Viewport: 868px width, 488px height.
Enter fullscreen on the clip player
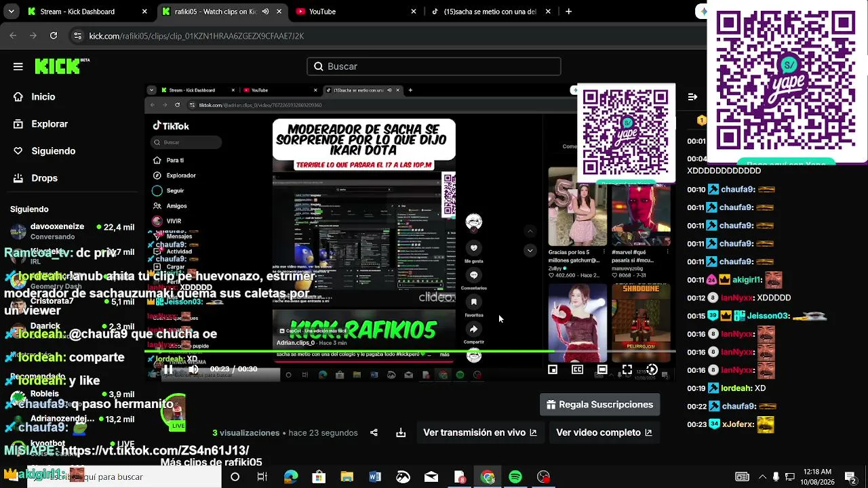pyautogui.click(x=627, y=369)
